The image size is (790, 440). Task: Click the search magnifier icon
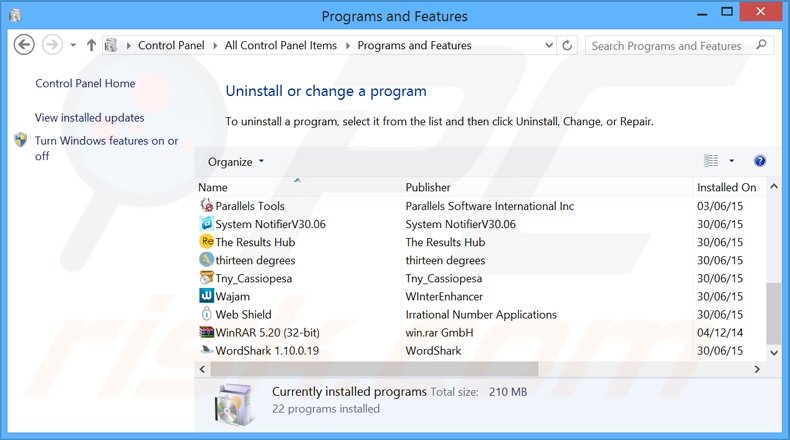[761, 45]
